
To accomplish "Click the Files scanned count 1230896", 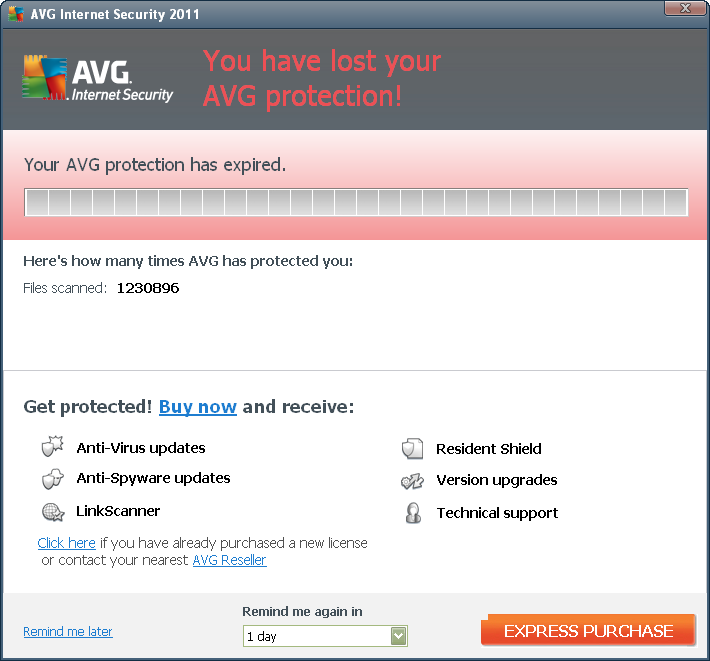I will pos(148,288).
